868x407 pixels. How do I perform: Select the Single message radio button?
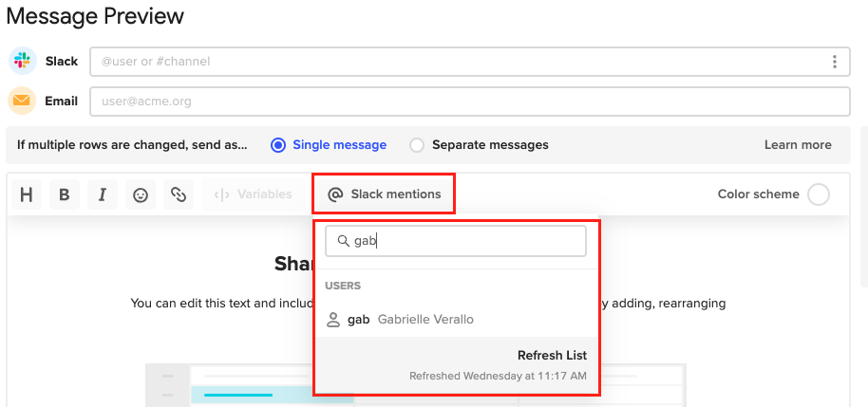[x=278, y=145]
